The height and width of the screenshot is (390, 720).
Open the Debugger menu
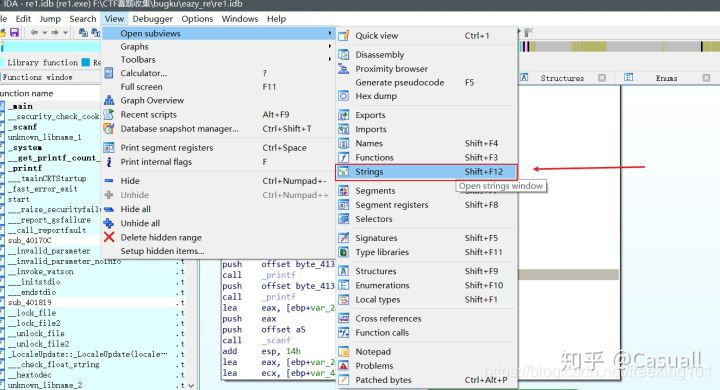point(152,19)
